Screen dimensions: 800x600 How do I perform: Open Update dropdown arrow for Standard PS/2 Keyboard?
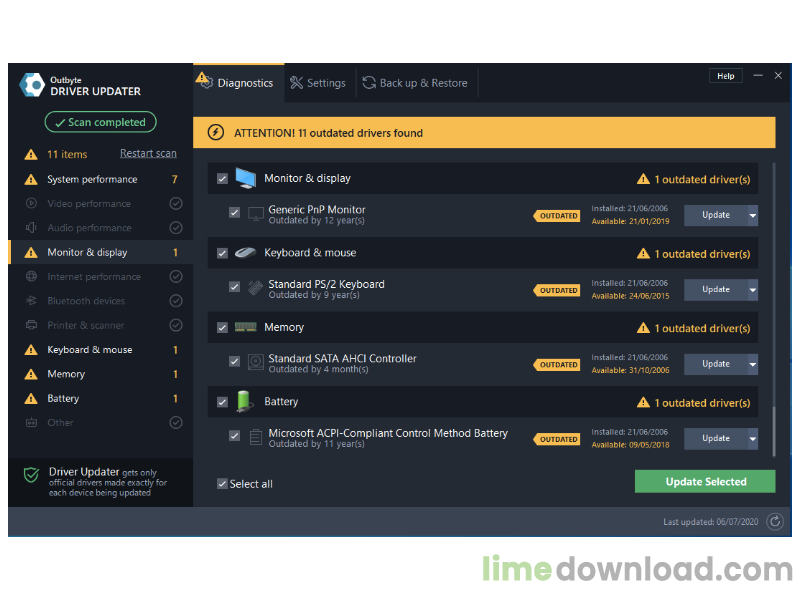tap(753, 290)
